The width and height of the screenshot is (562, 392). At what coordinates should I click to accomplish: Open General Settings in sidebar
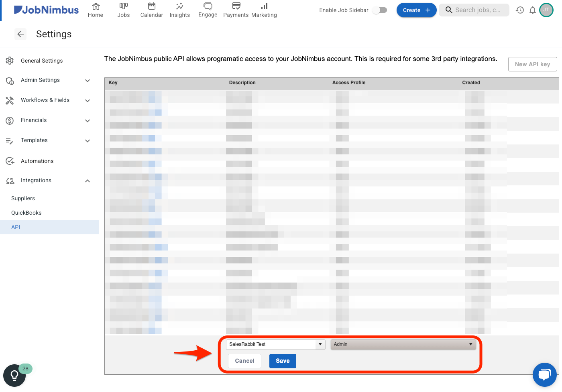click(42, 61)
